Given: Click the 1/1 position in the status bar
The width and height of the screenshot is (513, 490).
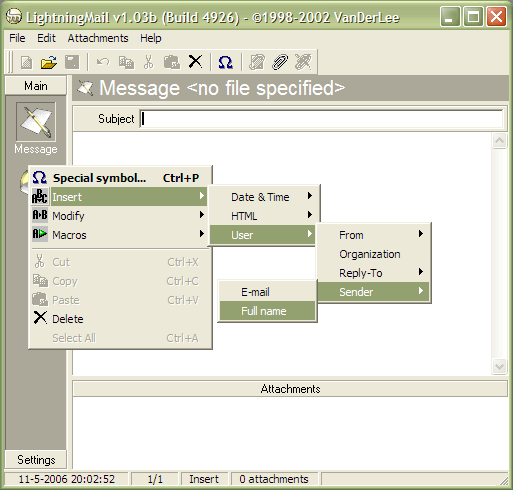Looking at the screenshot, I should click(155, 479).
